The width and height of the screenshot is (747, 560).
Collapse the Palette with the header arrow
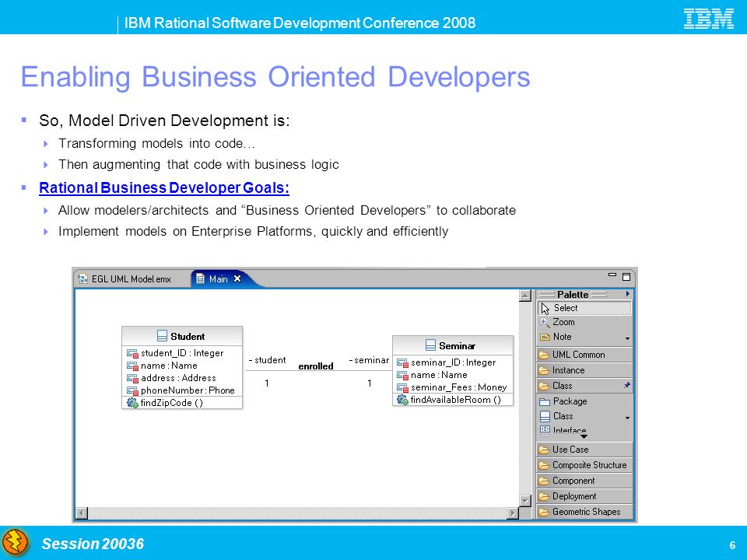pyautogui.click(x=627, y=294)
